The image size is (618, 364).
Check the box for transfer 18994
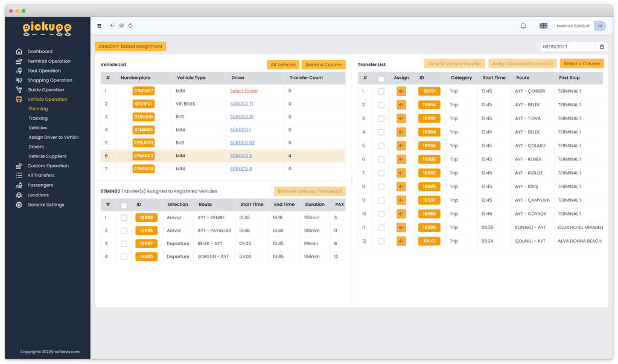381,105
